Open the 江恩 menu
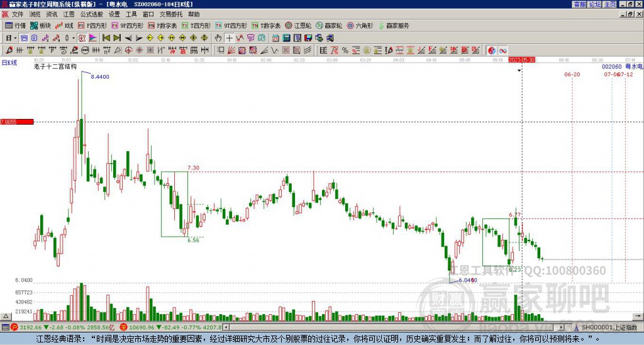This screenshot has width=644, height=345. click(x=69, y=14)
